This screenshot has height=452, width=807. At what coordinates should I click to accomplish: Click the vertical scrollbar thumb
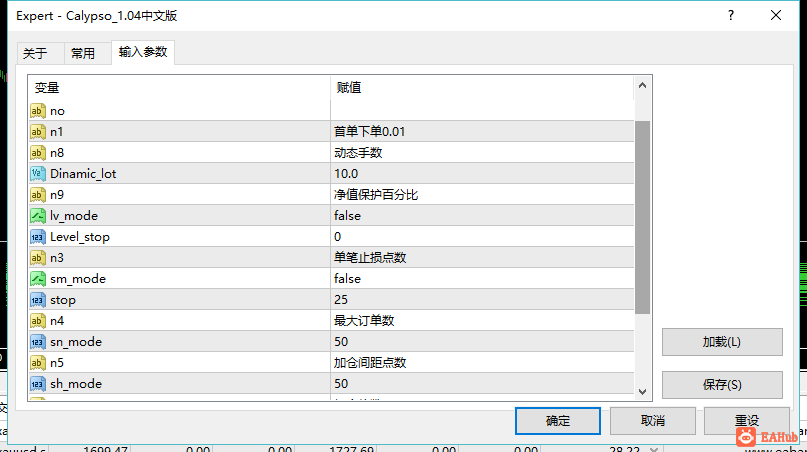click(642, 217)
